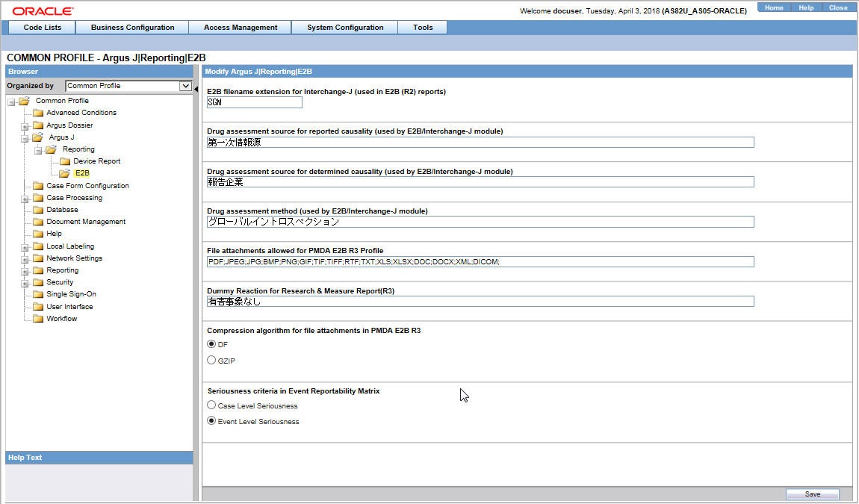Click the open folder icon beside Device Report's parent Reporting
The width and height of the screenshot is (859, 504).
(x=51, y=149)
